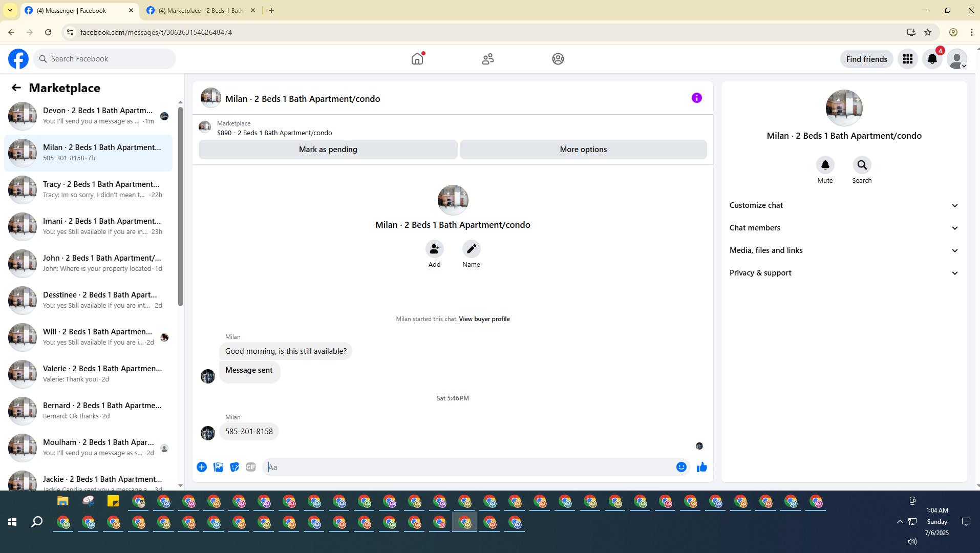This screenshot has width=980, height=553.
Task: Add people to the chat
Action: 434,249
